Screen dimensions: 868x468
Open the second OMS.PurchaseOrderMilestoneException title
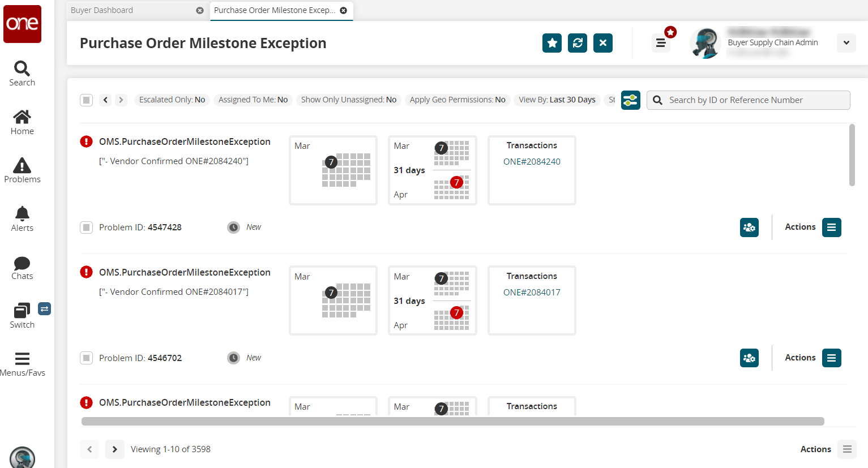(x=185, y=273)
